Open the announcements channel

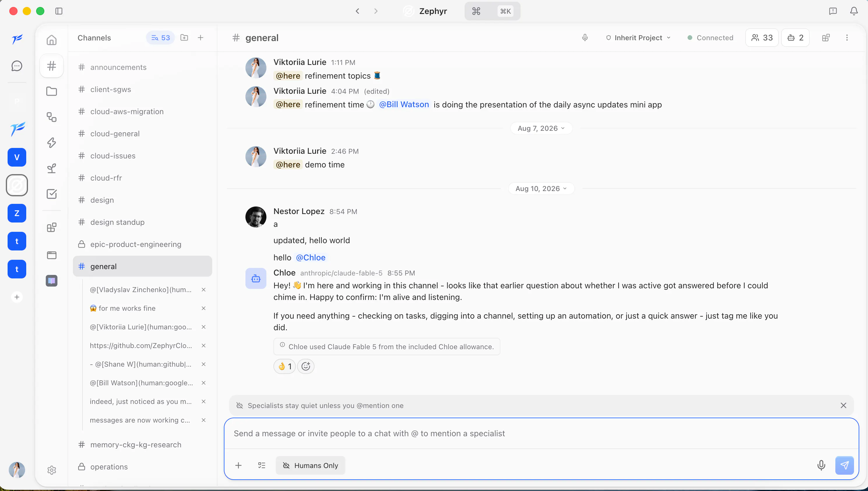point(143,67)
